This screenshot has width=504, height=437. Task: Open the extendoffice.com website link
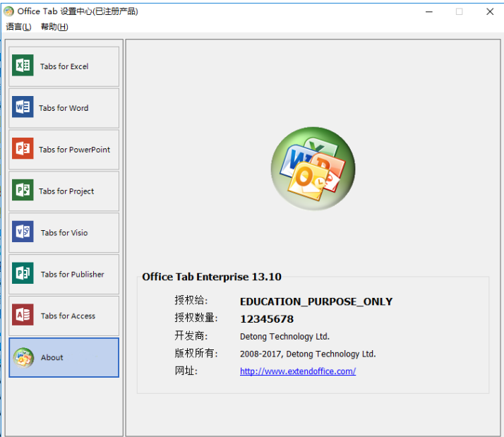click(x=298, y=371)
